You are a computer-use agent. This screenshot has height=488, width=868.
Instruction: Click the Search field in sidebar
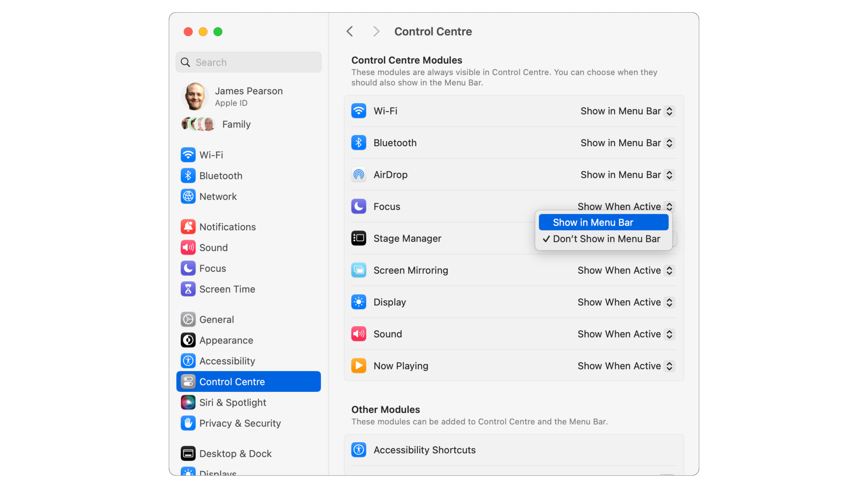click(249, 62)
